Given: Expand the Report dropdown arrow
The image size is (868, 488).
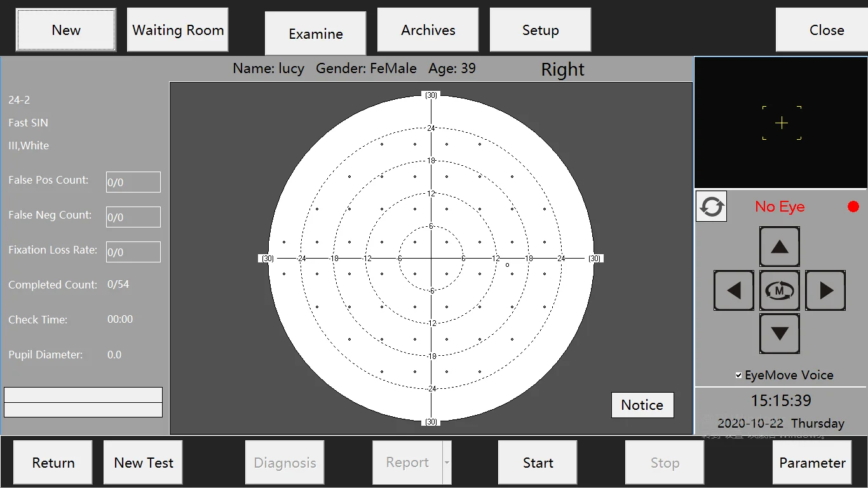Looking at the screenshot, I should (x=447, y=463).
